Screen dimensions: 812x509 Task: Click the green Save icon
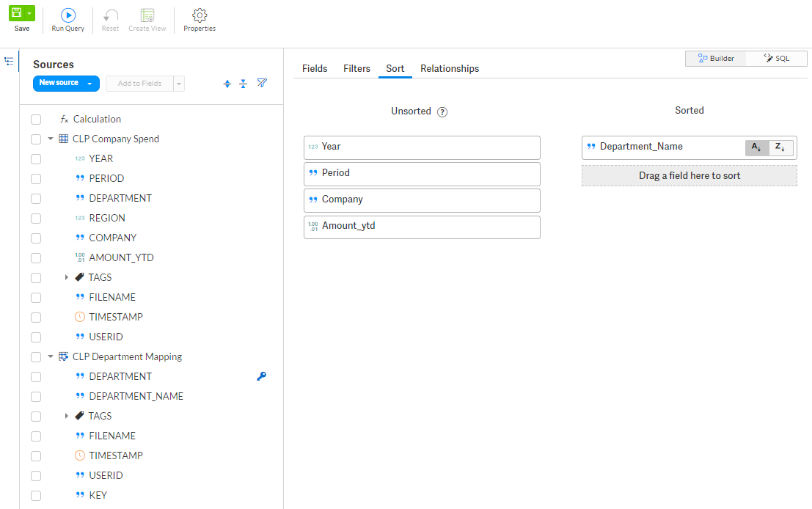[17, 13]
